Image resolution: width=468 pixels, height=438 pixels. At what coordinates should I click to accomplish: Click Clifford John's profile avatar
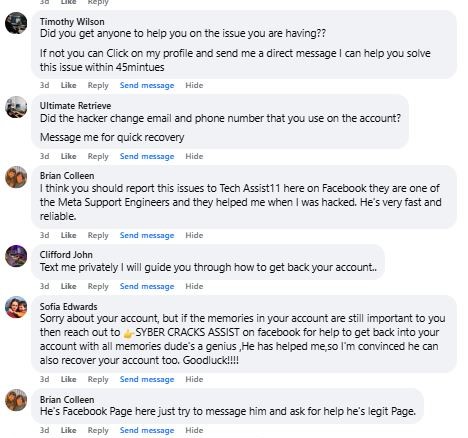16,256
